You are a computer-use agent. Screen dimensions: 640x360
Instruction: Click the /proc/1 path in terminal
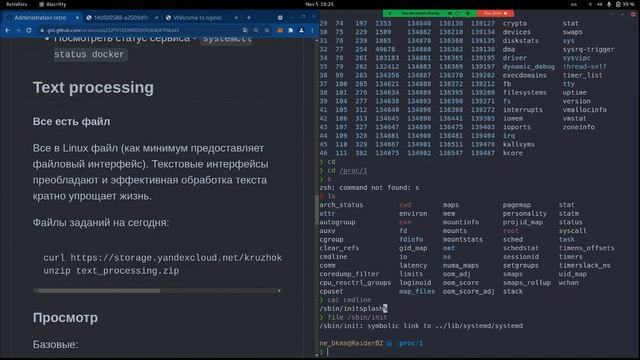click(353, 171)
